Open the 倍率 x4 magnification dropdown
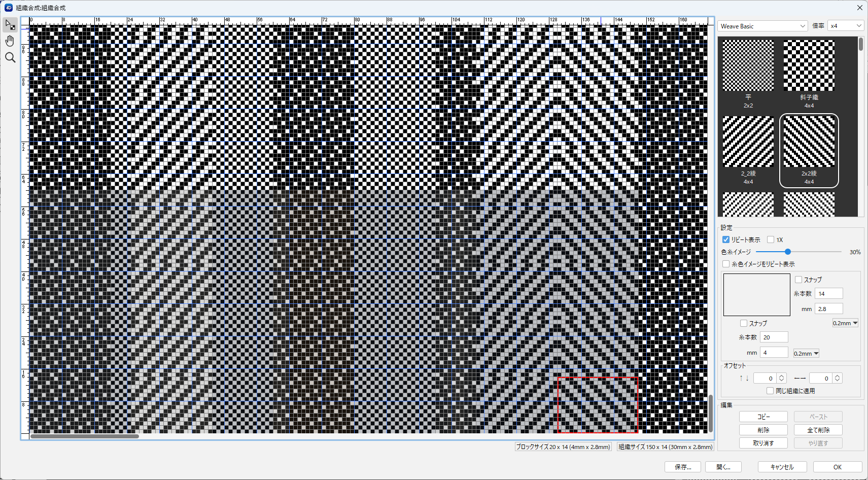This screenshot has height=480, width=868. tap(845, 26)
